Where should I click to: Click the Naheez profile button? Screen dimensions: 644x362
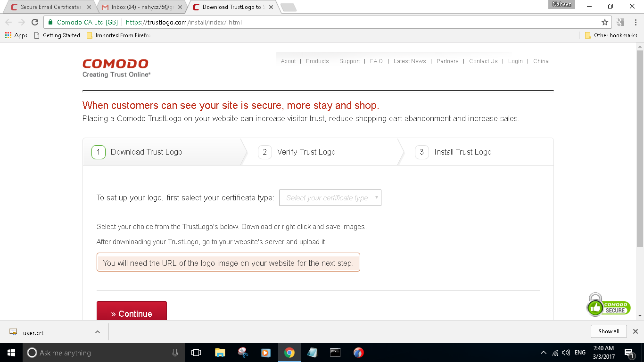[561, 4]
